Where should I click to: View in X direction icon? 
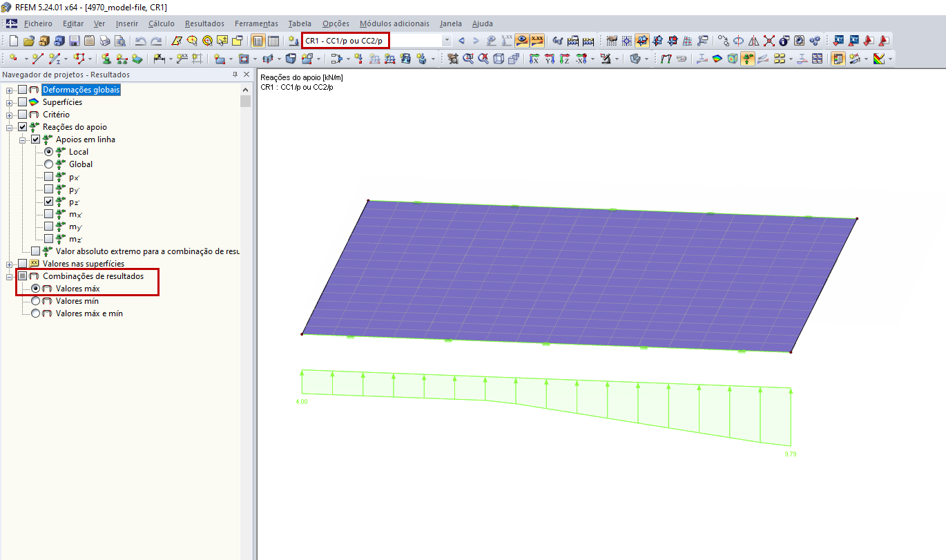tap(534, 59)
